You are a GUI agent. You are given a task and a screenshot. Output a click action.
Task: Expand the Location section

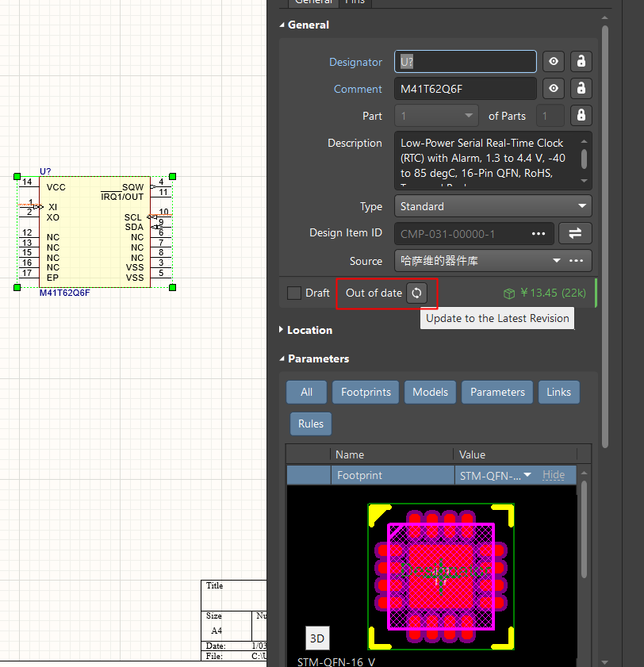(282, 330)
